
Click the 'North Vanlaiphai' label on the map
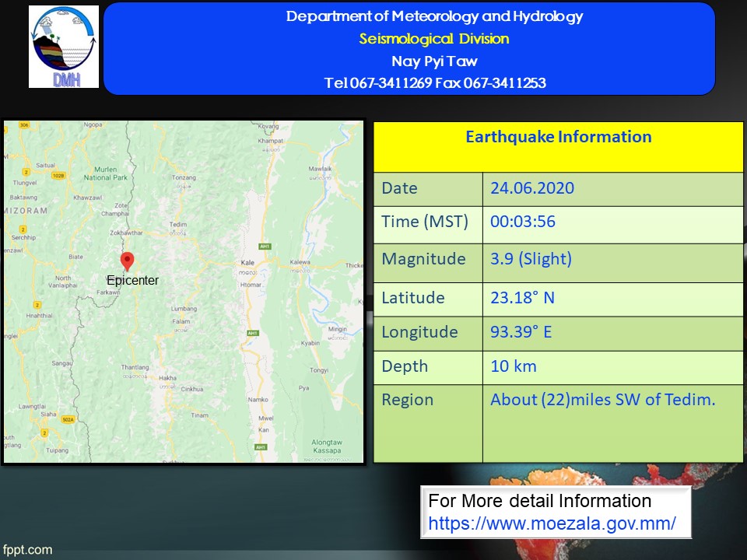63,282
